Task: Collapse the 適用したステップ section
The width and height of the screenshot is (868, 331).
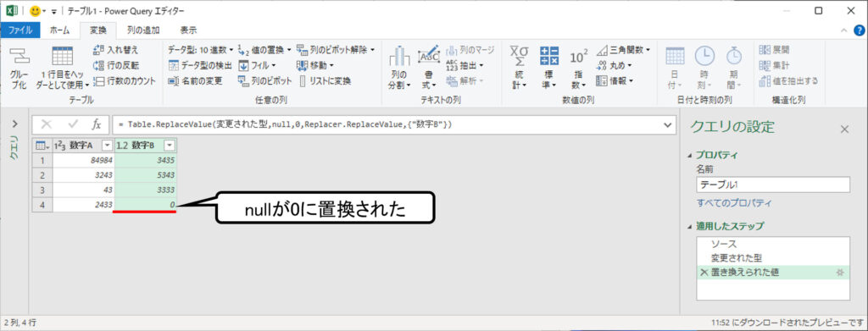Action: [x=689, y=227]
